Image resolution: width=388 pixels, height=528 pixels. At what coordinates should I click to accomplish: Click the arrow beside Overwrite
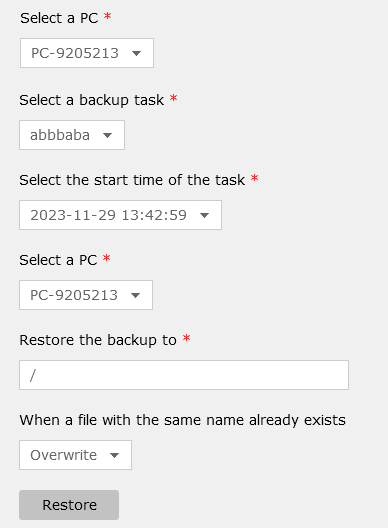click(x=115, y=455)
